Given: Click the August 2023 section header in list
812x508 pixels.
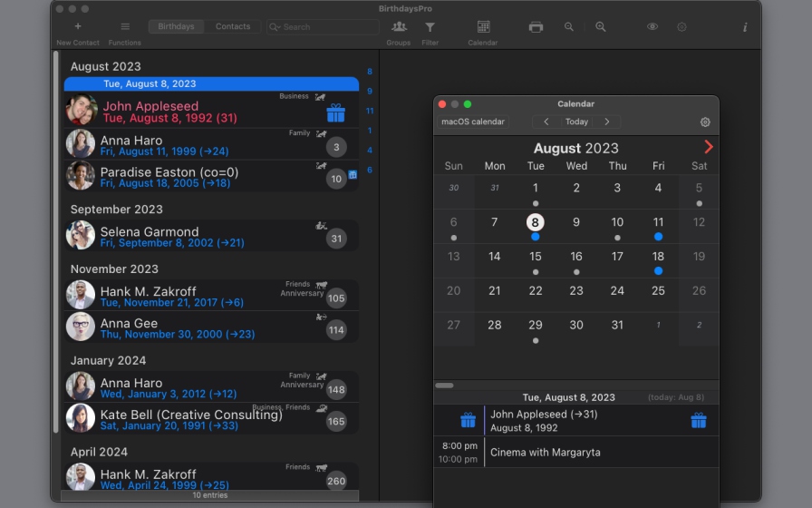Looking at the screenshot, I should (x=106, y=66).
